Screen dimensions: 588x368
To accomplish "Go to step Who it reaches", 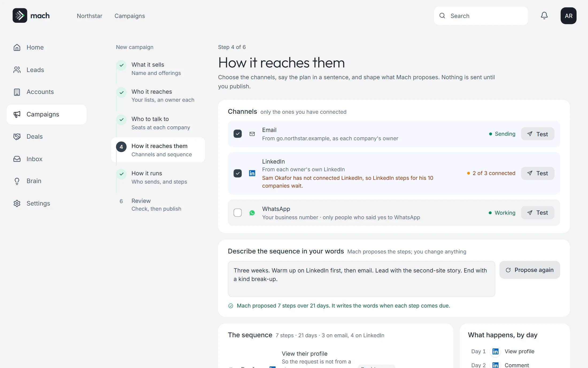I will click(158, 96).
